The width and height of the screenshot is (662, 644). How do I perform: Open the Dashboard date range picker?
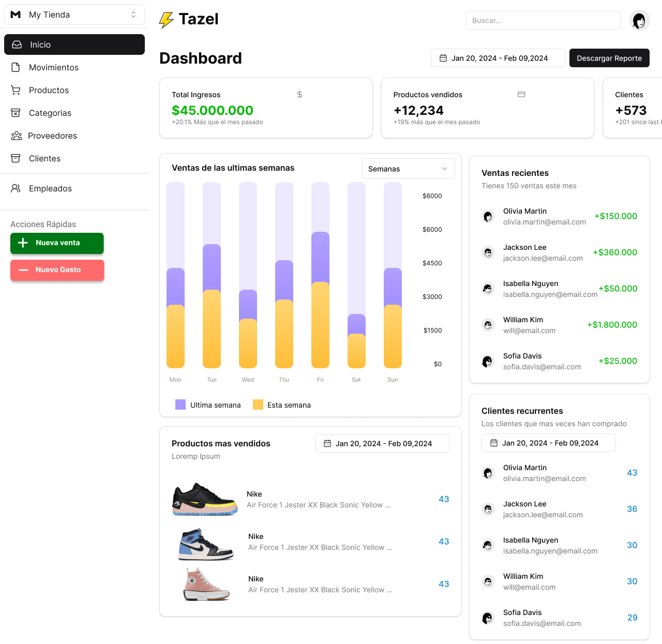pyautogui.click(x=498, y=58)
